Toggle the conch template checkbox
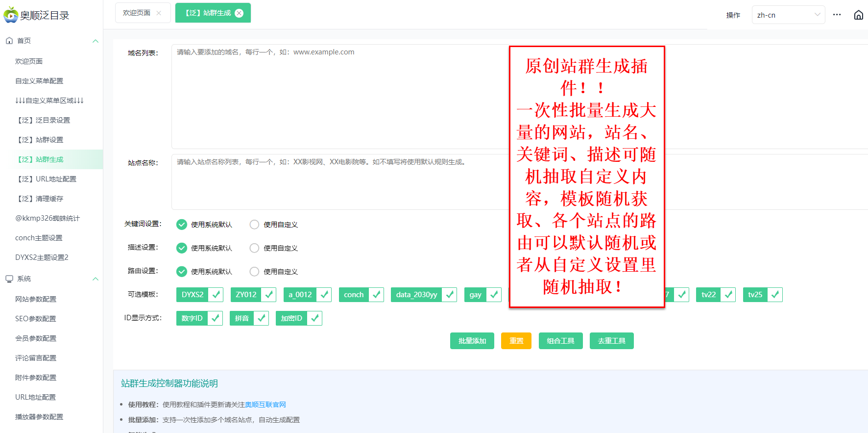 [x=362, y=295]
